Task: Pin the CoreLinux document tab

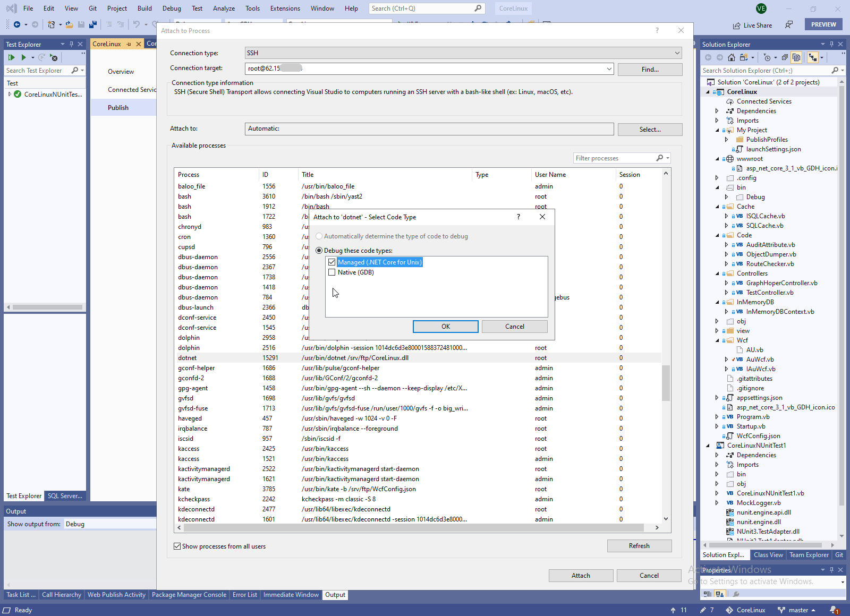Action: click(129, 44)
